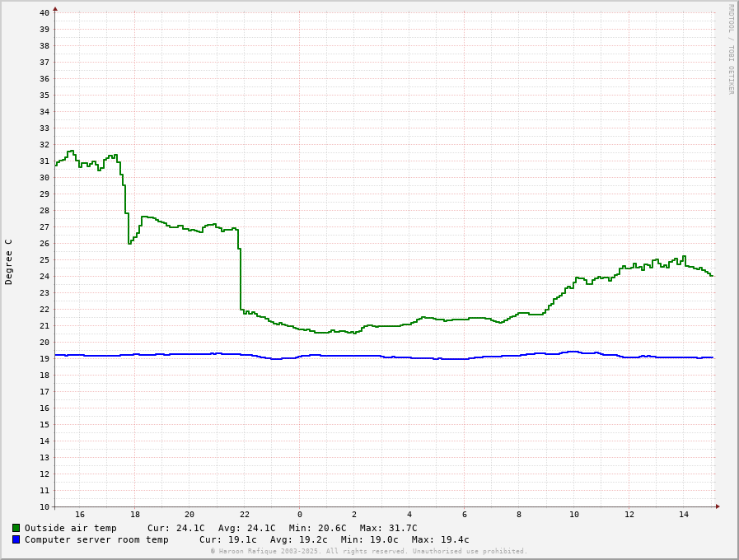The image size is (739, 560).
Task: Click the red arrow ending the X-axis
Action: pyautogui.click(x=718, y=506)
